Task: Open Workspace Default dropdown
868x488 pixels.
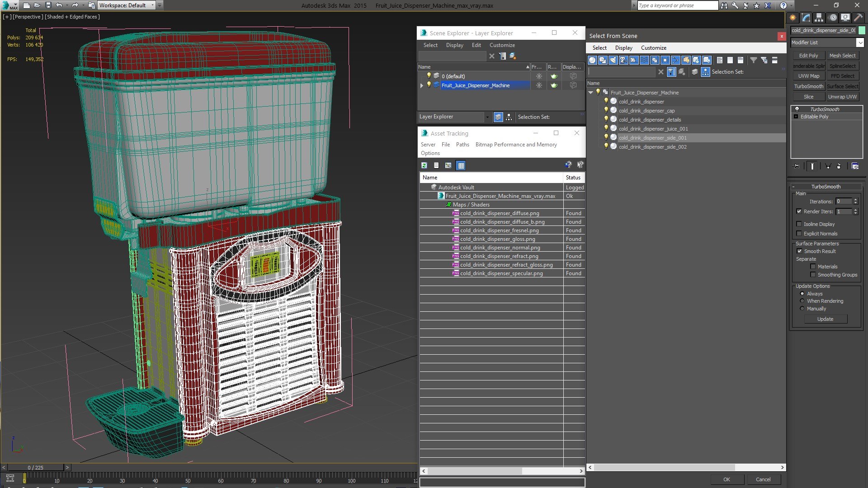Action: click(x=152, y=5)
